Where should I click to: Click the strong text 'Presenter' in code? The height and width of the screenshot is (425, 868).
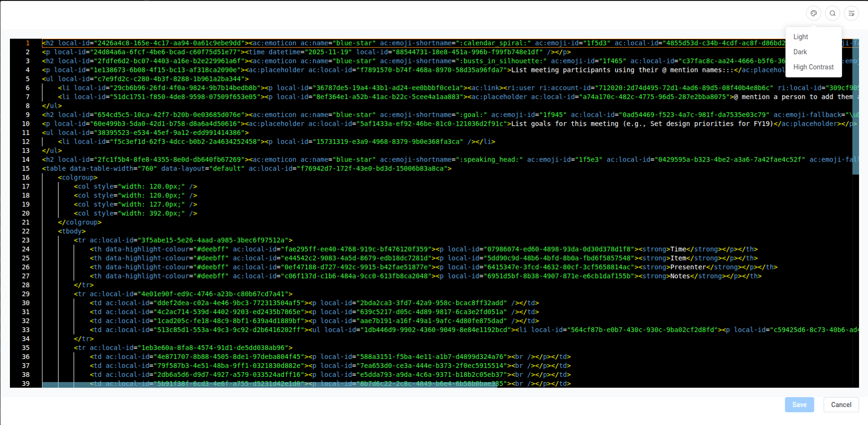pyautogui.click(x=688, y=267)
